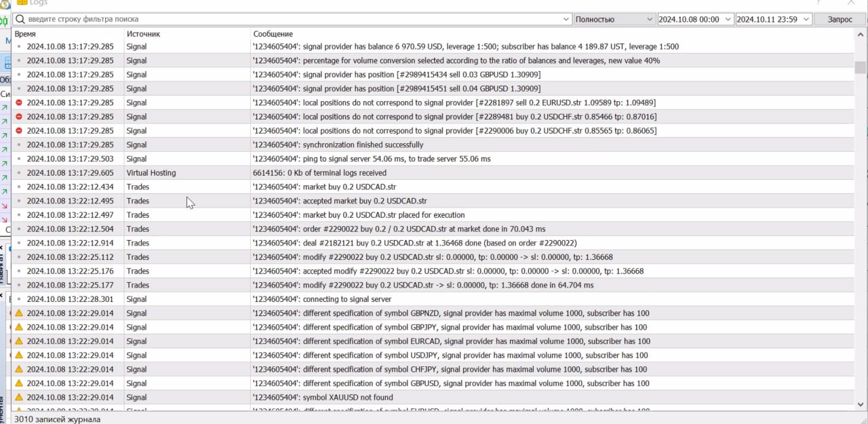Select the USDJPY different specification message
Image resolution: width=868 pixels, height=424 pixels.
pyautogui.click(x=450, y=355)
